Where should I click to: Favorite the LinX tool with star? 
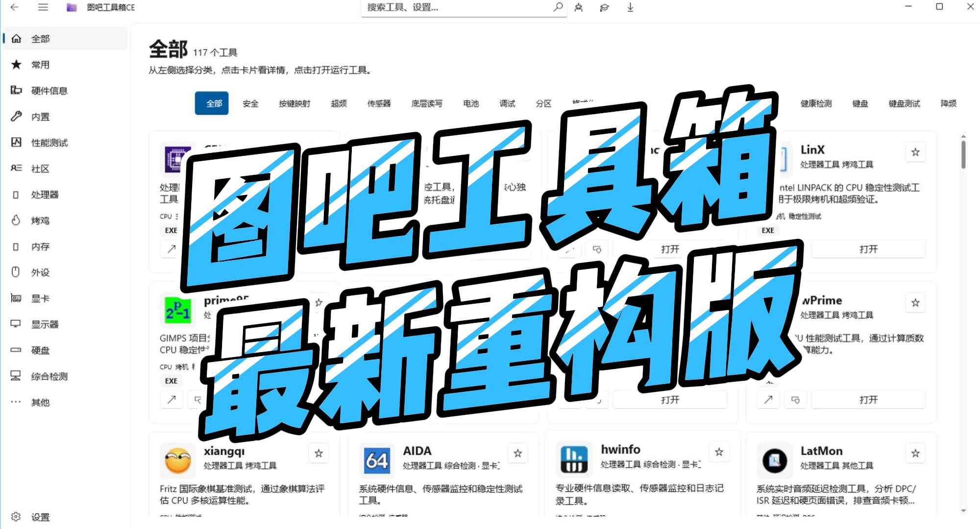pyautogui.click(x=915, y=152)
